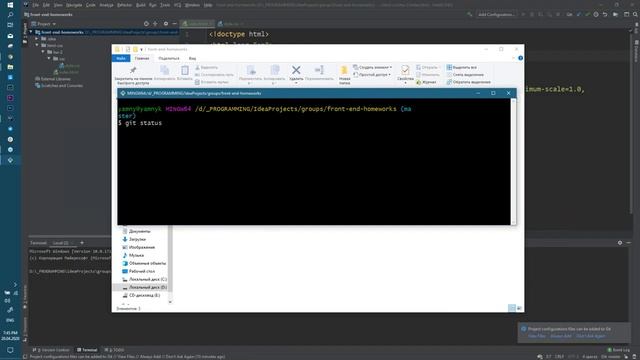This screenshot has height=360, width=640.
Task: Open the Удалить dropdown arrow
Action: coord(296,83)
